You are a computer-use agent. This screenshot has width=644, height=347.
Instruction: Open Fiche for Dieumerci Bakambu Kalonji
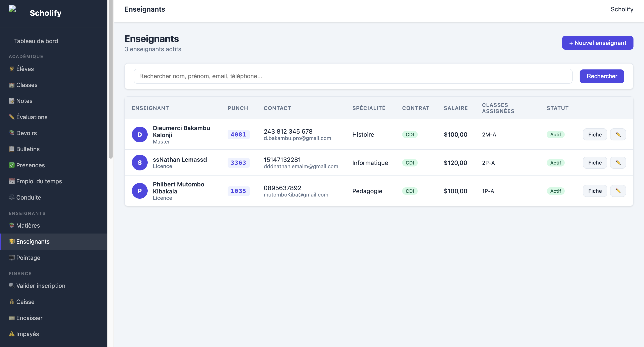click(595, 135)
